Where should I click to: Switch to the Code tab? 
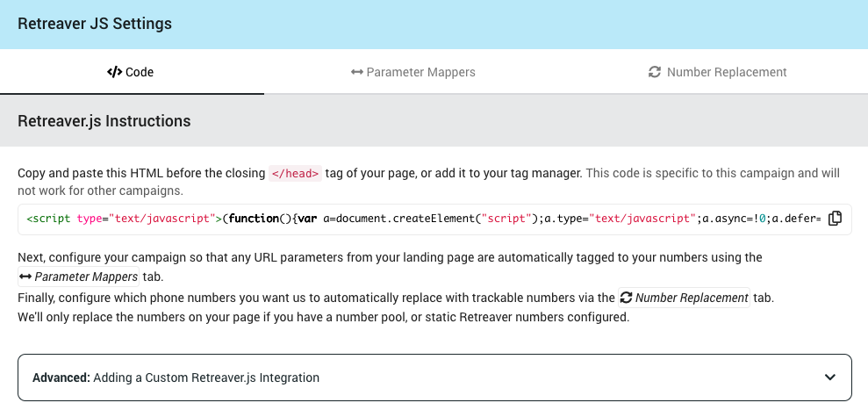pyautogui.click(x=131, y=72)
